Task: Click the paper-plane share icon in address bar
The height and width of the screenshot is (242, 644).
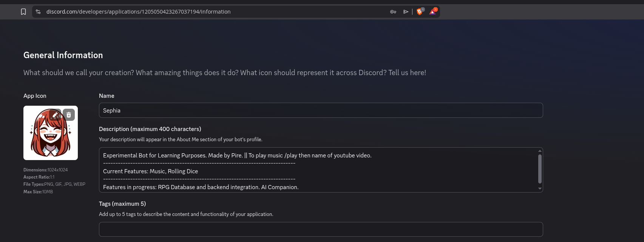Action: coord(406,12)
